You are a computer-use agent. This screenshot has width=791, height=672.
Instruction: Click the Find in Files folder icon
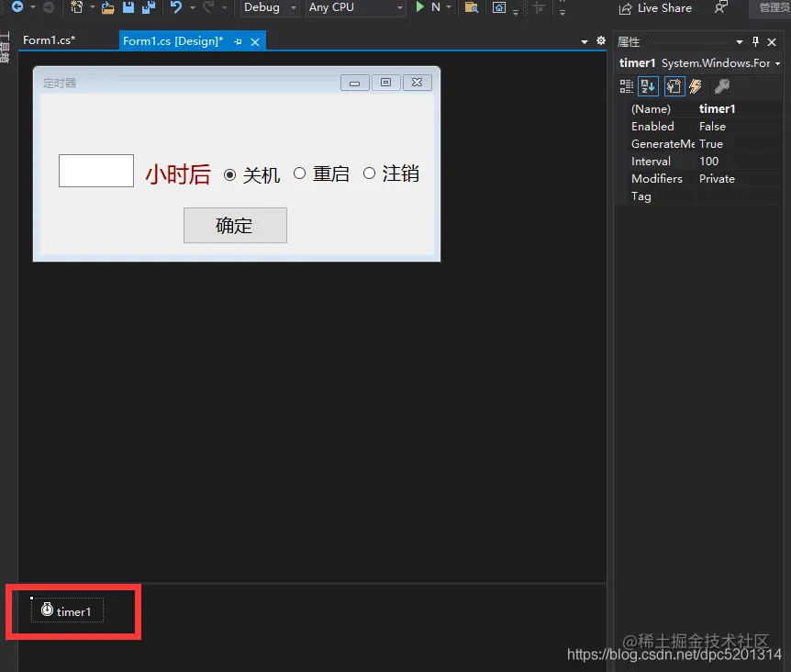pos(471,7)
